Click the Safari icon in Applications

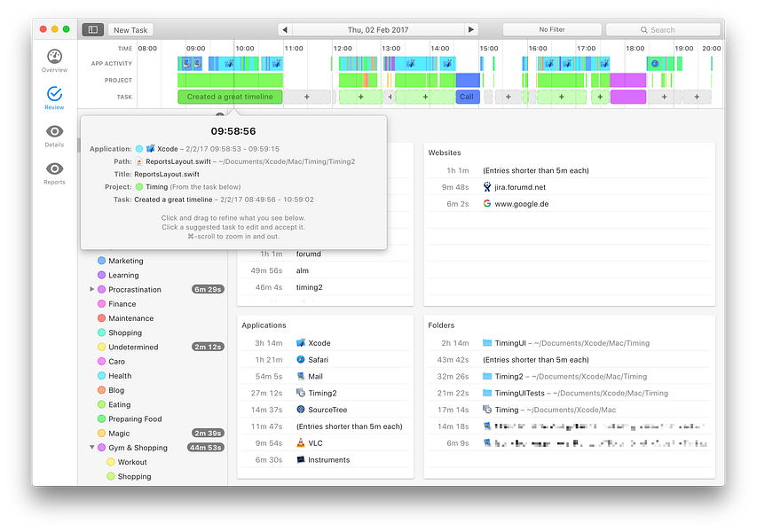pos(300,359)
